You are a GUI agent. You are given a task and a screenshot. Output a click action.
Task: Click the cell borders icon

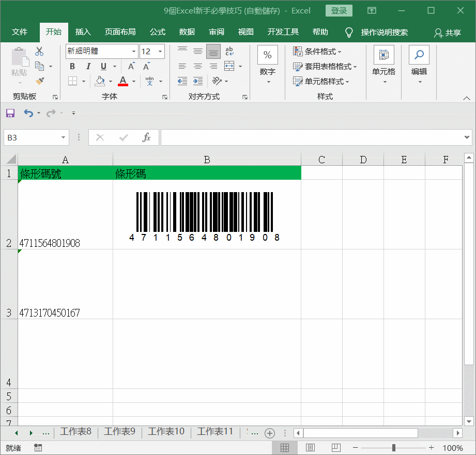point(72,81)
